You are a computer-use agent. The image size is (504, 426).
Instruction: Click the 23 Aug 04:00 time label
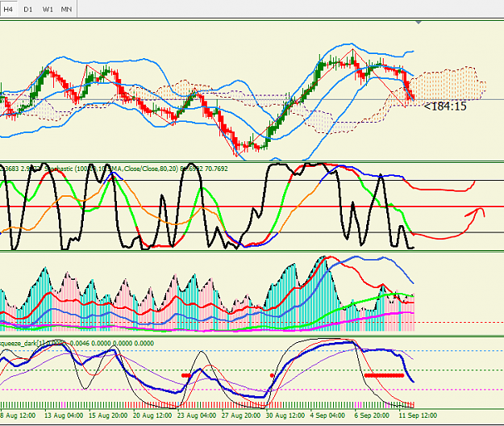tap(197, 416)
